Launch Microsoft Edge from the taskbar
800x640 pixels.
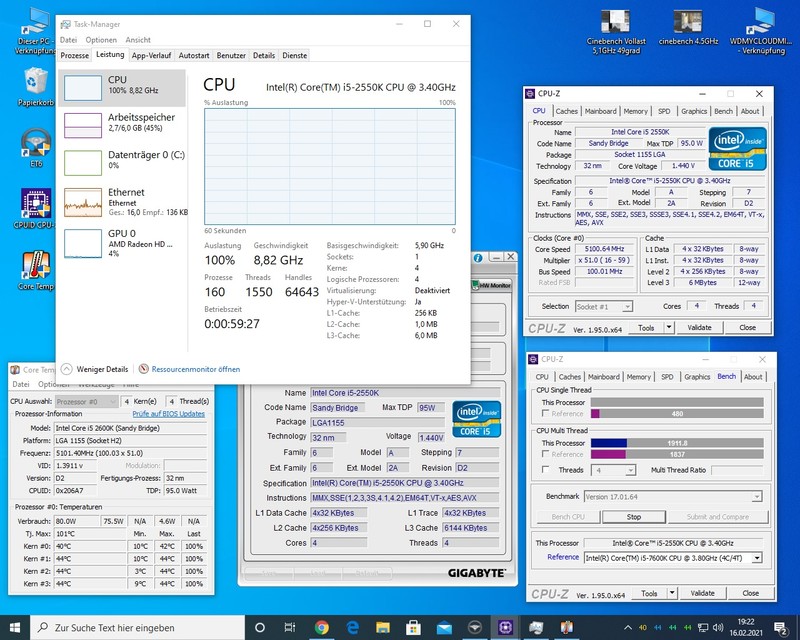pyautogui.click(x=352, y=627)
